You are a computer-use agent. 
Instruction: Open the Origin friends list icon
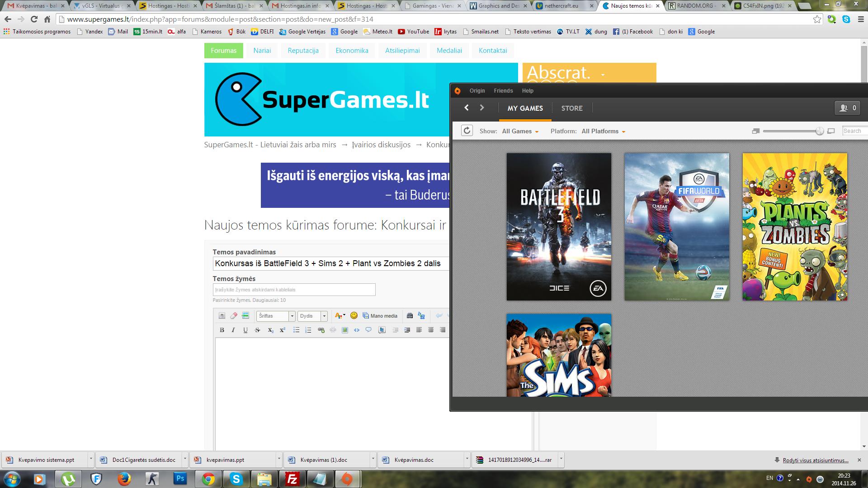(x=847, y=108)
